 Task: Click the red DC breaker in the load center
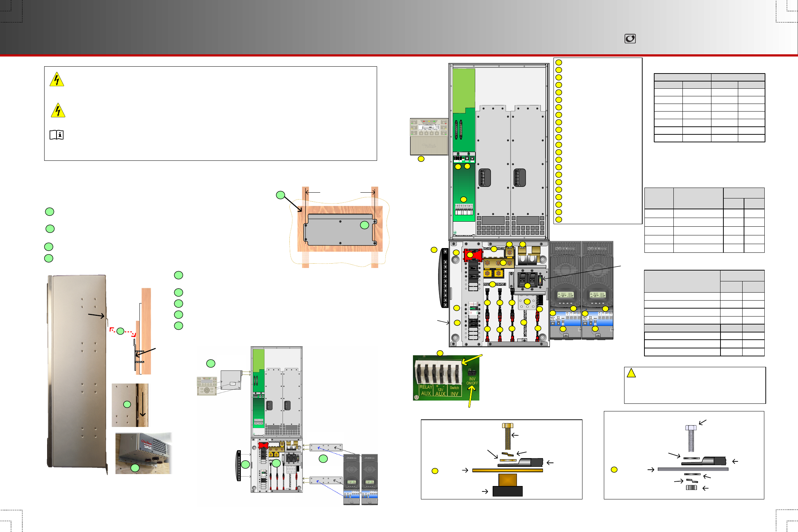click(473, 255)
